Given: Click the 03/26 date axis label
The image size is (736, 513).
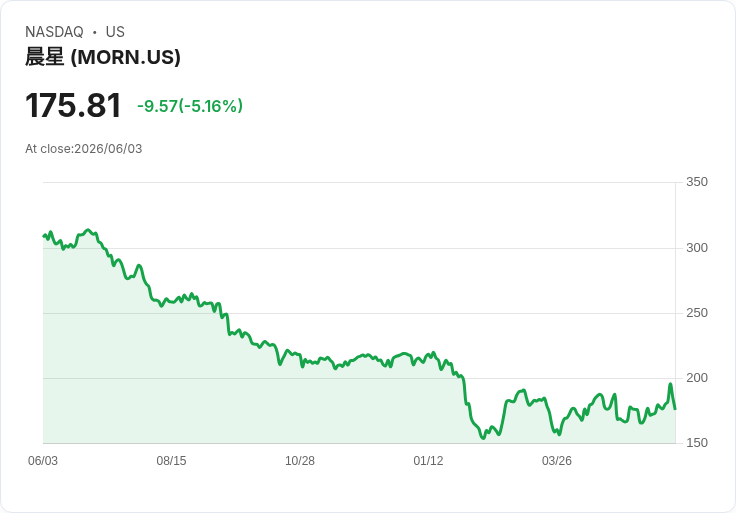Looking at the screenshot, I should click(557, 461).
